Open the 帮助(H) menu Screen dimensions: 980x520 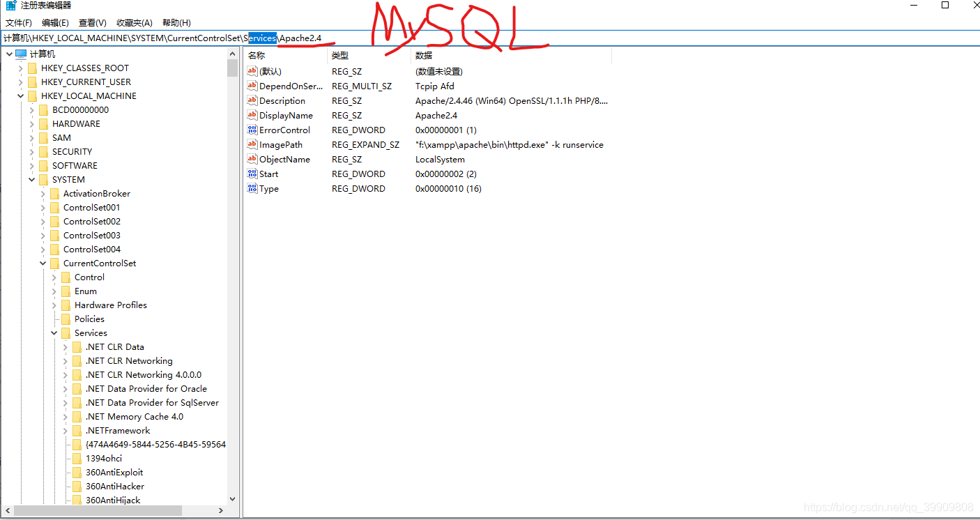176,23
